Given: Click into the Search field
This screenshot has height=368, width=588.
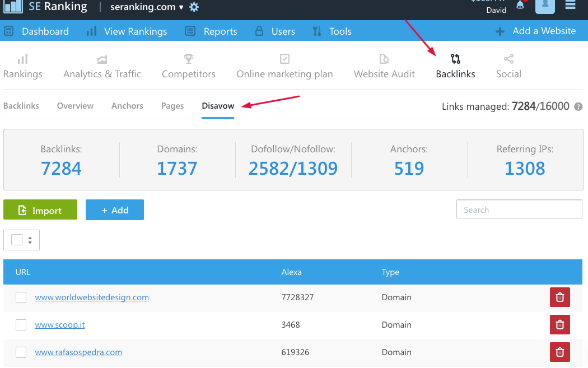Looking at the screenshot, I should point(519,209).
